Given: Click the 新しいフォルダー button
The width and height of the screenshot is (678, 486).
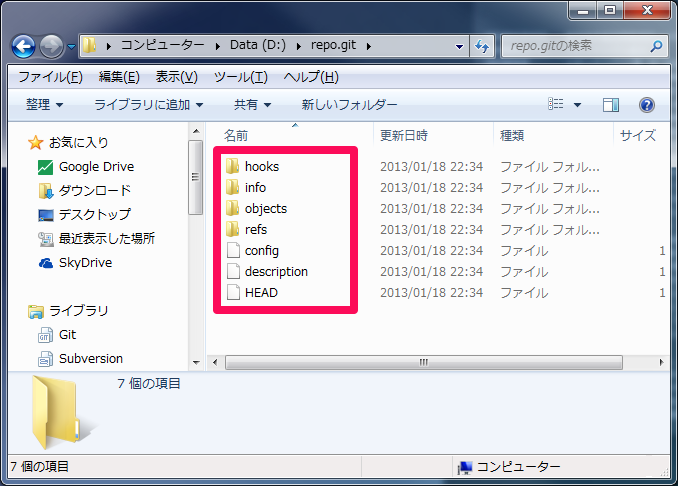Looking at the screenshot, I should [349, 105].
